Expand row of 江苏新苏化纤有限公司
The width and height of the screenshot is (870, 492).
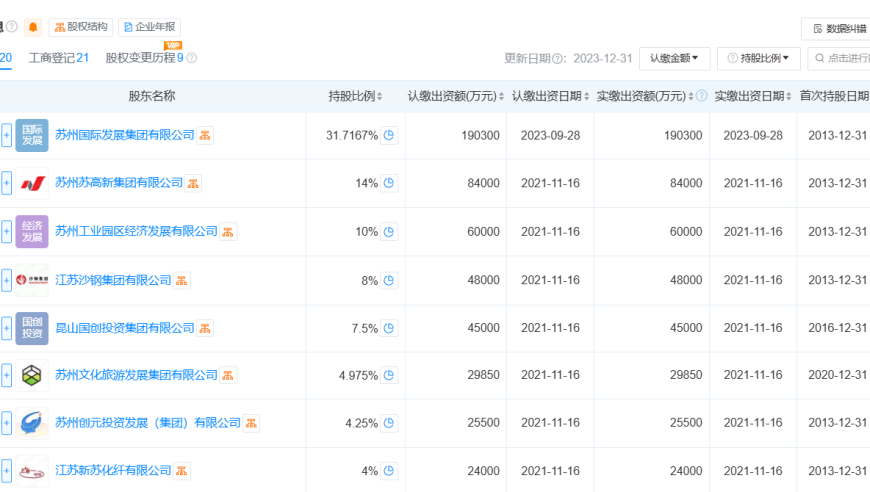[7, 470]
